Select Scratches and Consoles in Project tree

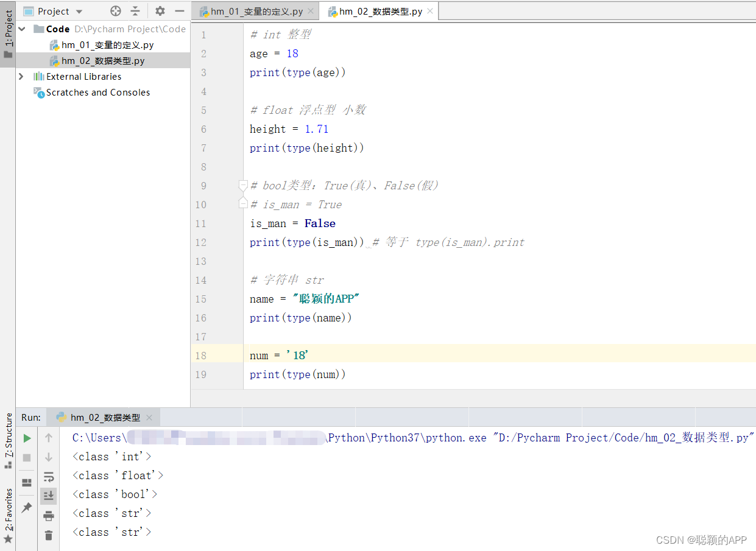[x=98, y=92]
